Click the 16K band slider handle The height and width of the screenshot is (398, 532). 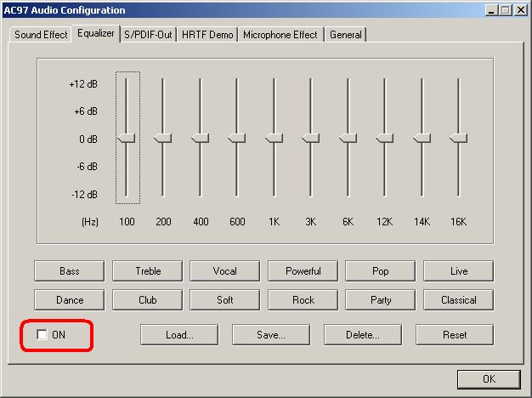pos(459,138)
